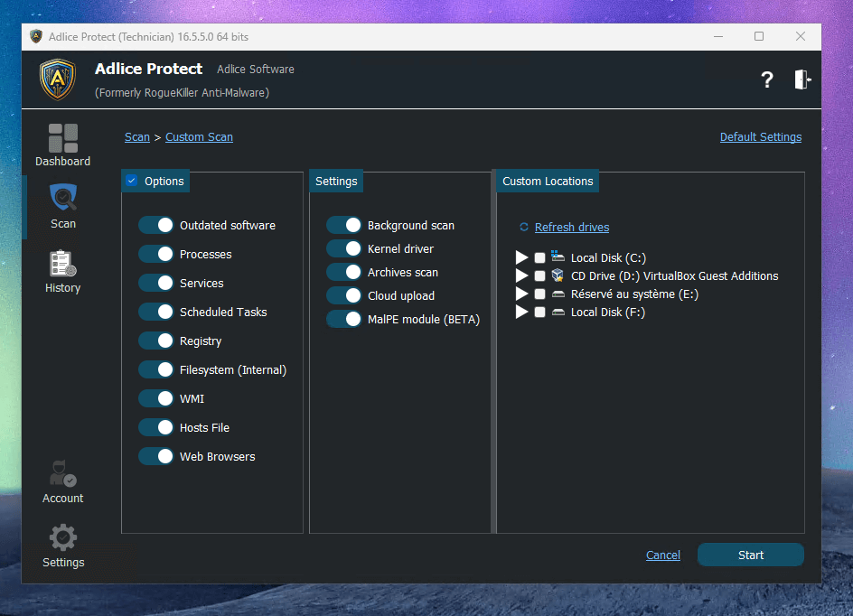Open the Account icon in sidebar
Screen dimensions: 853x616
(62, 475)
